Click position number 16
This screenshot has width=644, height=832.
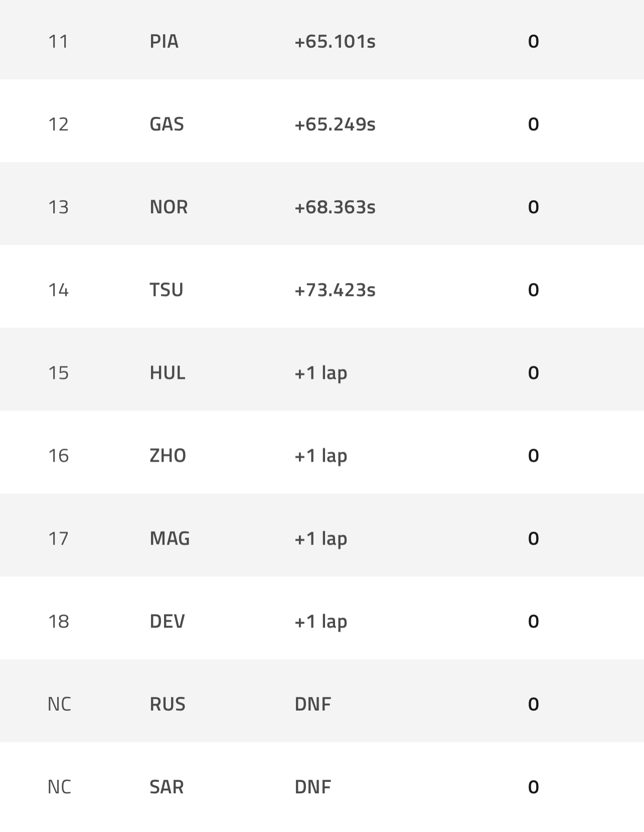click(58, 455)
